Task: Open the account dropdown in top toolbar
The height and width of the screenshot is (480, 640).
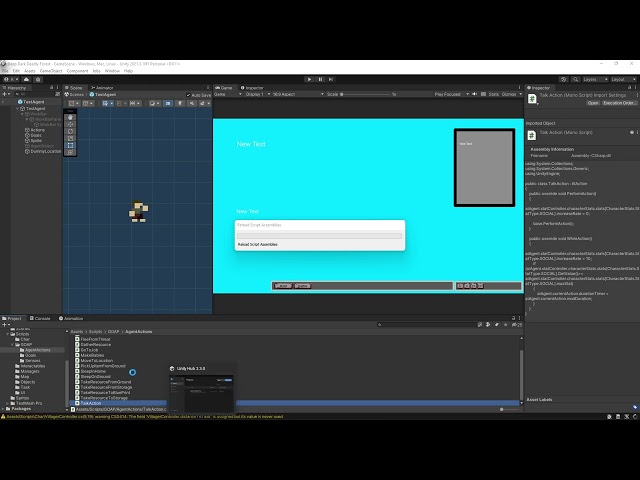Action: (11, 79)
